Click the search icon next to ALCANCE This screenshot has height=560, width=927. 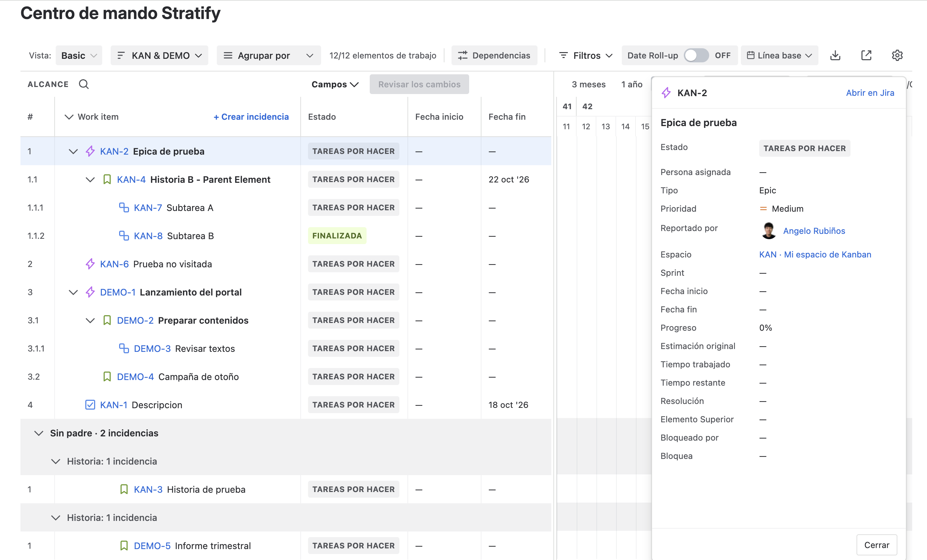tap(84, 84)
